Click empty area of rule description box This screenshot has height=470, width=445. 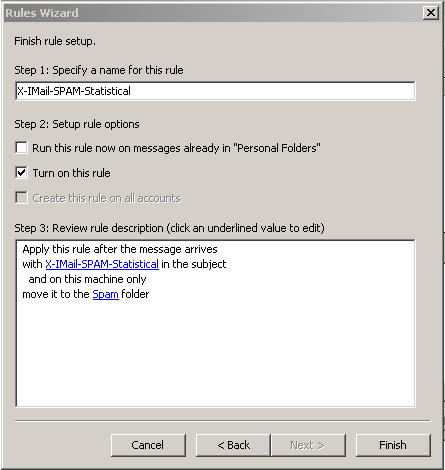pos(215,353)
